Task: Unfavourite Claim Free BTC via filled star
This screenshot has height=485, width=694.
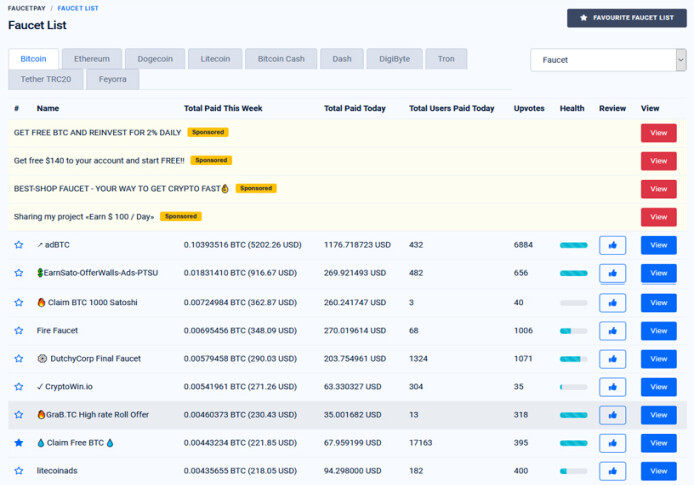Action: click(19, 443)
